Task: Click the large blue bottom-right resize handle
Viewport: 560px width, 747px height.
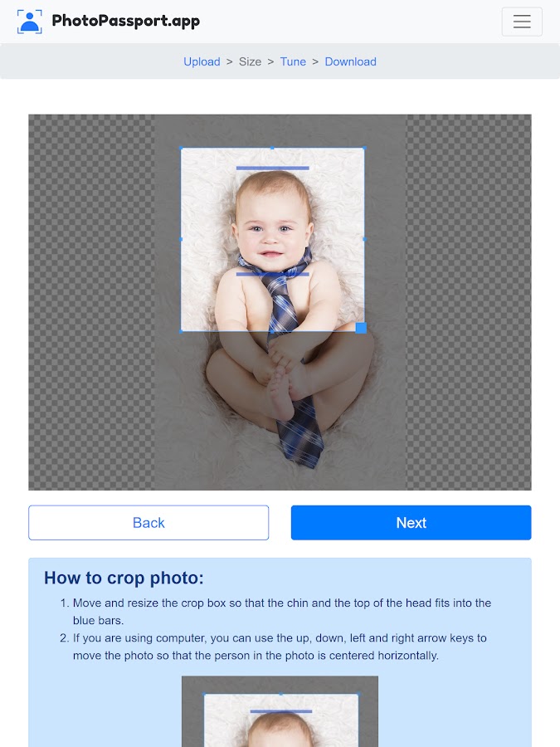Action: (361, 328)
